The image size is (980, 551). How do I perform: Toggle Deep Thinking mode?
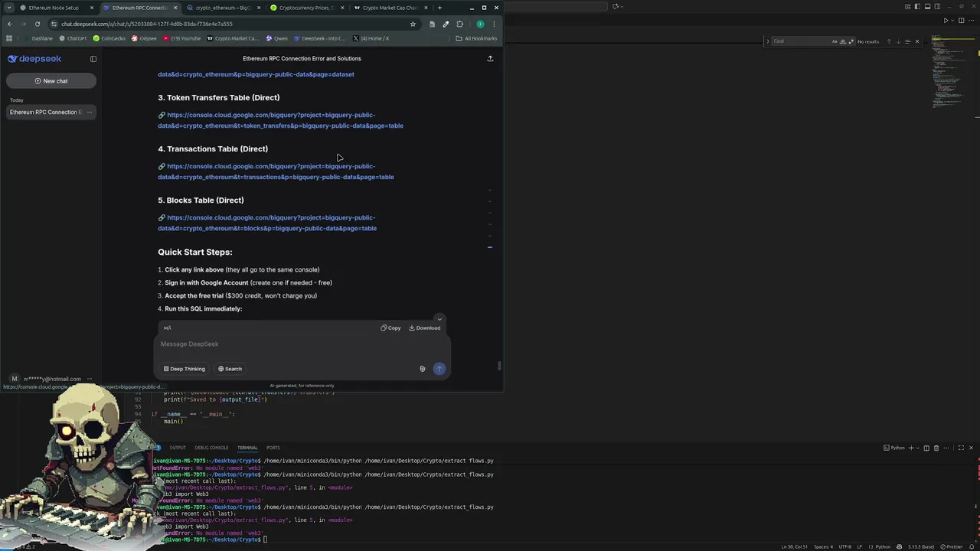[x=184, y=369]
